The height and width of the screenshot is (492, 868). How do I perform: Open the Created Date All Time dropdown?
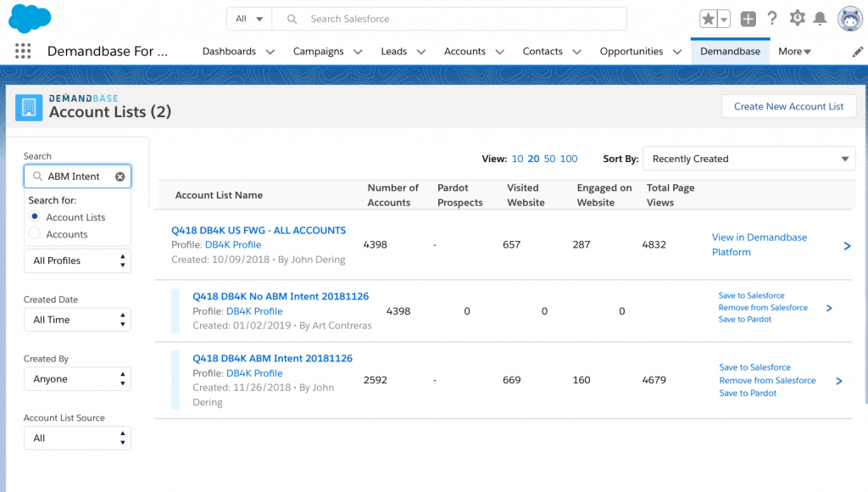[77, 320]
